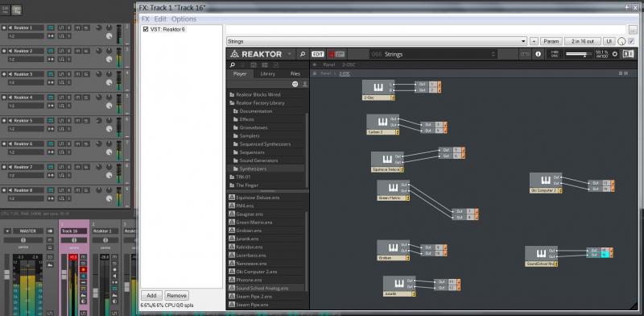Click the red record button in the Reaktor toolbar
The height and width of the screenshot is (316, 644).
click(x=332, y=54)
